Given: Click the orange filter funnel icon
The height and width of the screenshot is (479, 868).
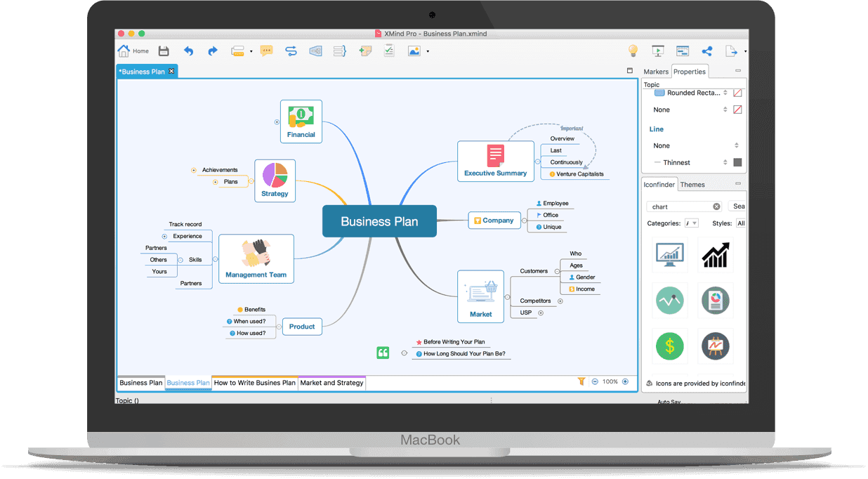Looking at the screenshot, I should [x=581, y=381].
